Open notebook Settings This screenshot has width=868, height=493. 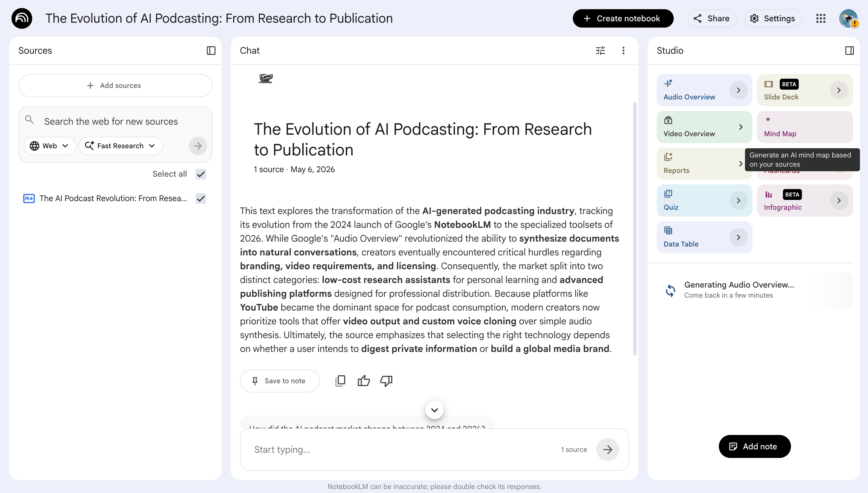[773, 18]
